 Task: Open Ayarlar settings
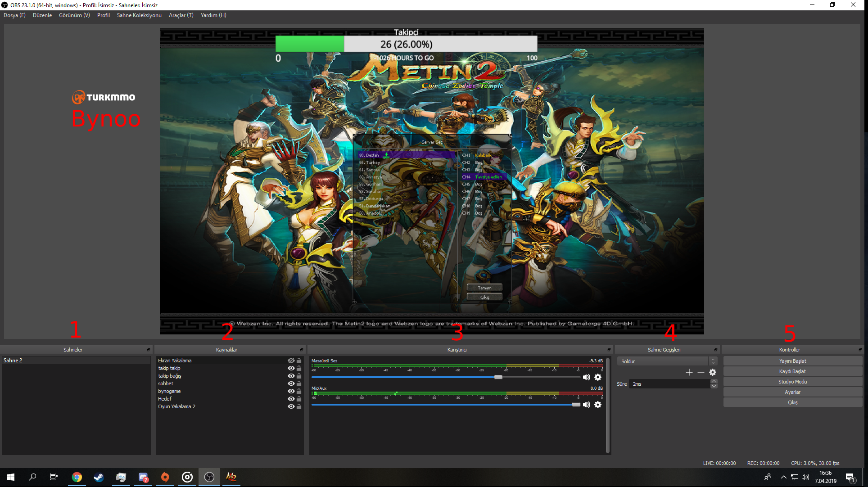point(792,392)
